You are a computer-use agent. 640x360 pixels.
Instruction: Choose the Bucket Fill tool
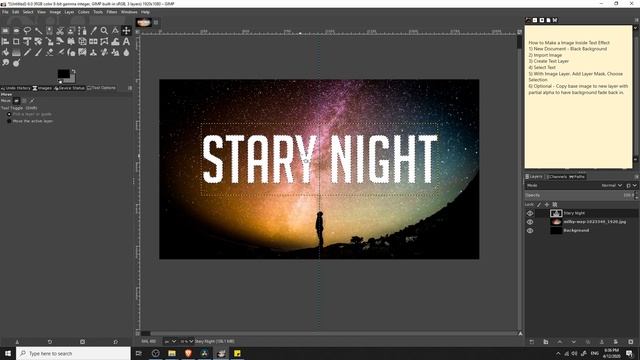pos(5,52)
